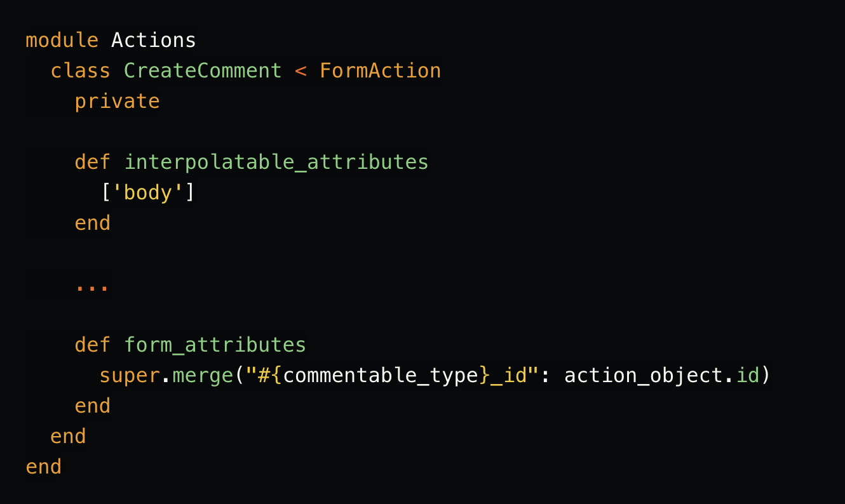The width and height of the screenshot is (845, 504).
Task: Click the 'Actions' module name
Action: (x=154, y=41)
